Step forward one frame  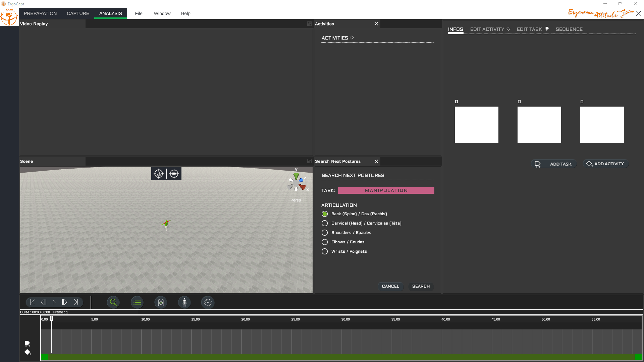coord(65,302)
